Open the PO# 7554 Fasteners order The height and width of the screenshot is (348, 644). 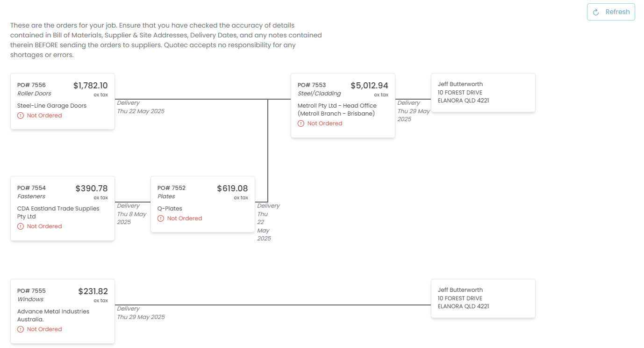pyautogui.click(x=63, y=208)
